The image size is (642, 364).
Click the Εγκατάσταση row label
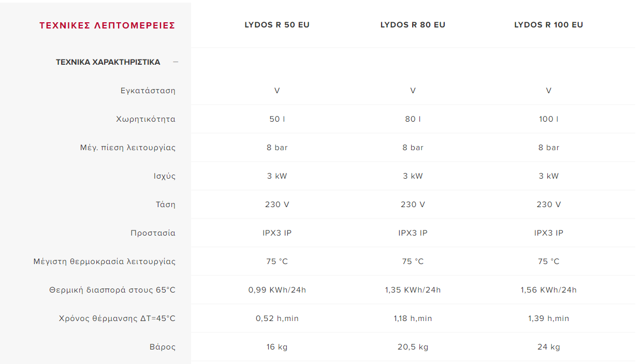[x=148, y=91]
